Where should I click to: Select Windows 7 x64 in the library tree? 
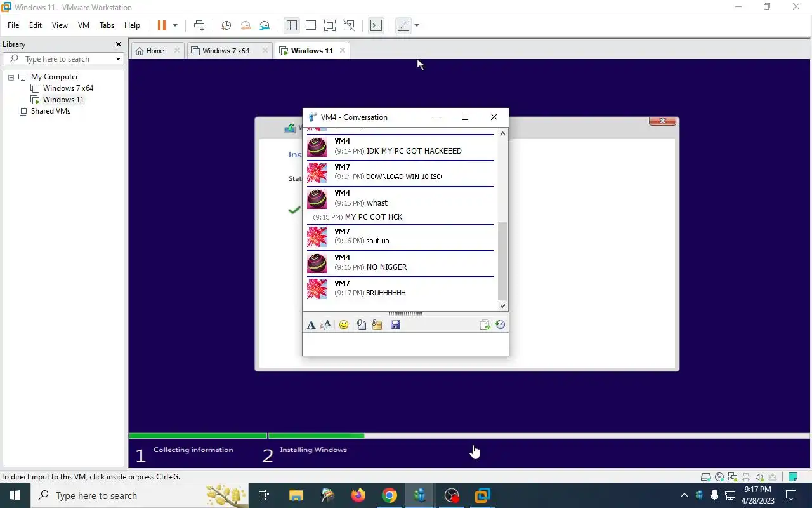click(x=68, y=88)
